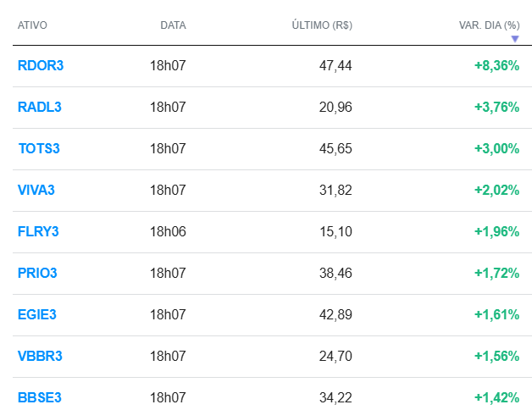532x410 pixels.
Task: Sort by VAR. DIA (%) header
Action: [x=489, y=25]
